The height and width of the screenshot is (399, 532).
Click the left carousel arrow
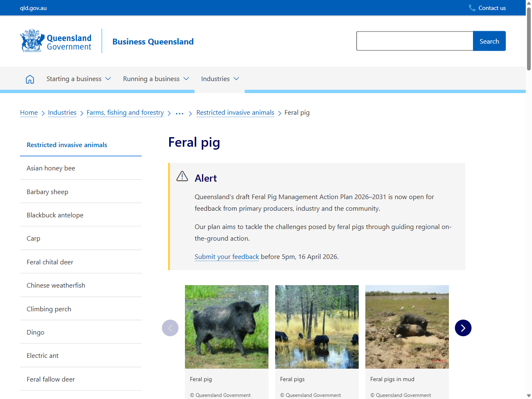(x=170, y=328)
